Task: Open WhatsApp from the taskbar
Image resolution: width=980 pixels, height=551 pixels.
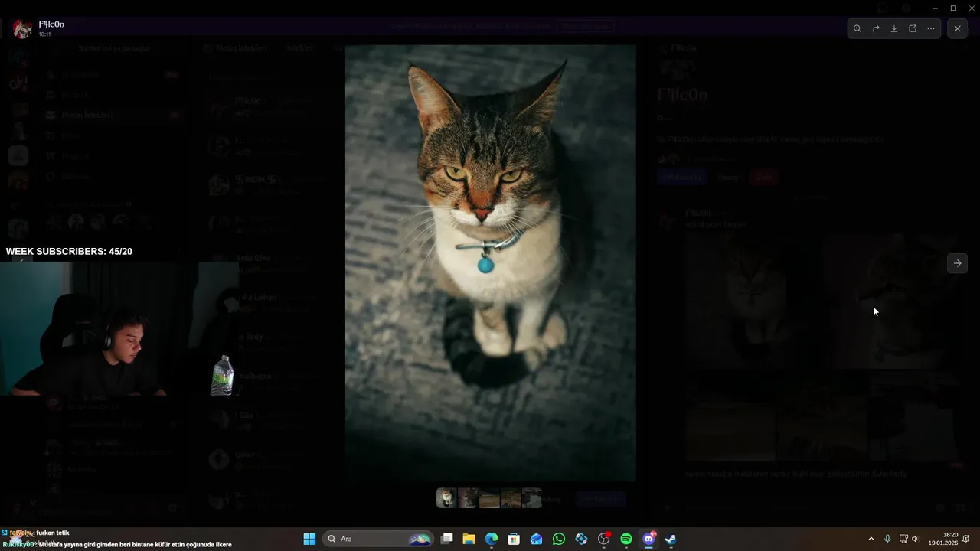Action: coord(559,539)
